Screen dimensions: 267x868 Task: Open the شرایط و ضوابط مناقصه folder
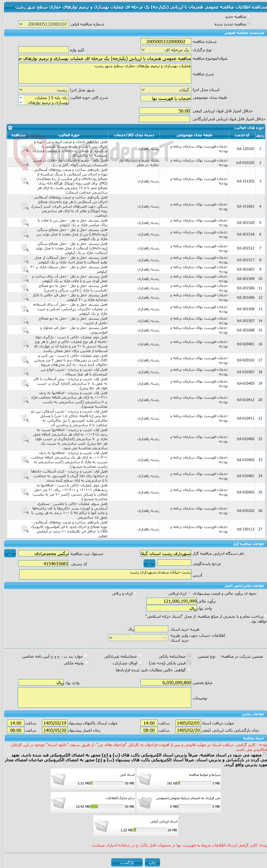pos(144,779)
